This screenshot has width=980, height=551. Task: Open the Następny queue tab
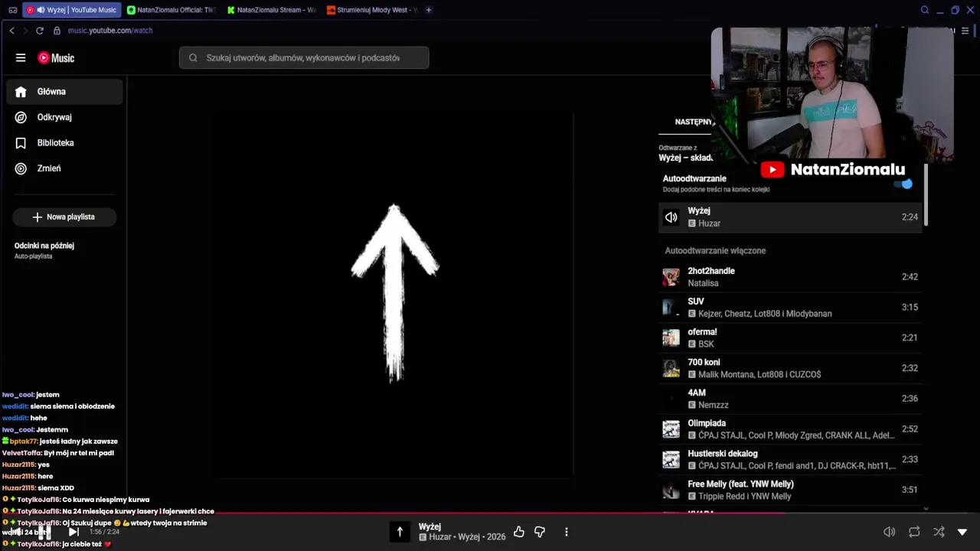click(693, 122)
